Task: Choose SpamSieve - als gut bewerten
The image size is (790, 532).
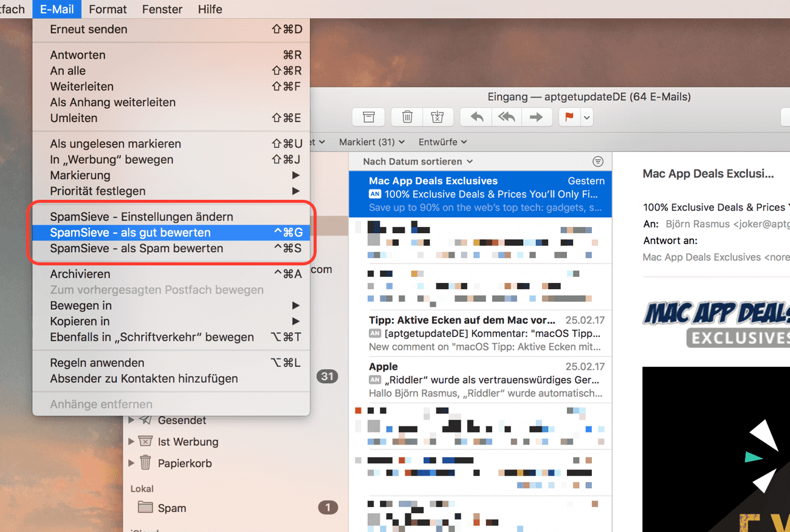Action: [x=171, y=233]
